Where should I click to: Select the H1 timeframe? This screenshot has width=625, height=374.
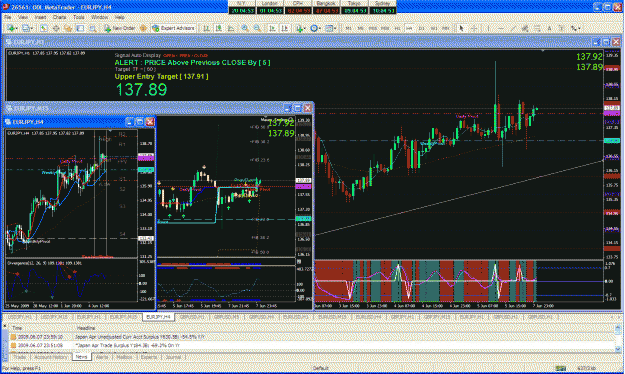pyautogui.click(x=397, y=28)
